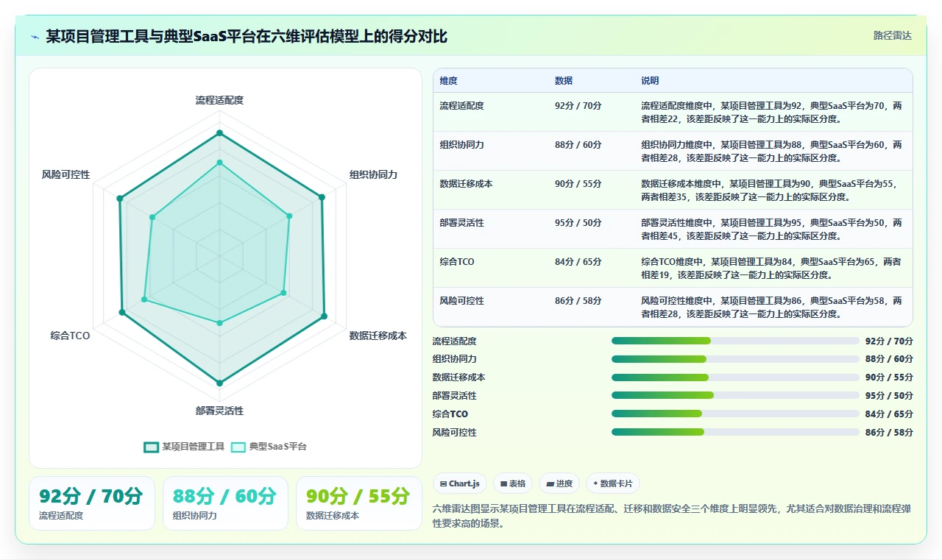Click table value 95分 / 50分

(578, 223)
